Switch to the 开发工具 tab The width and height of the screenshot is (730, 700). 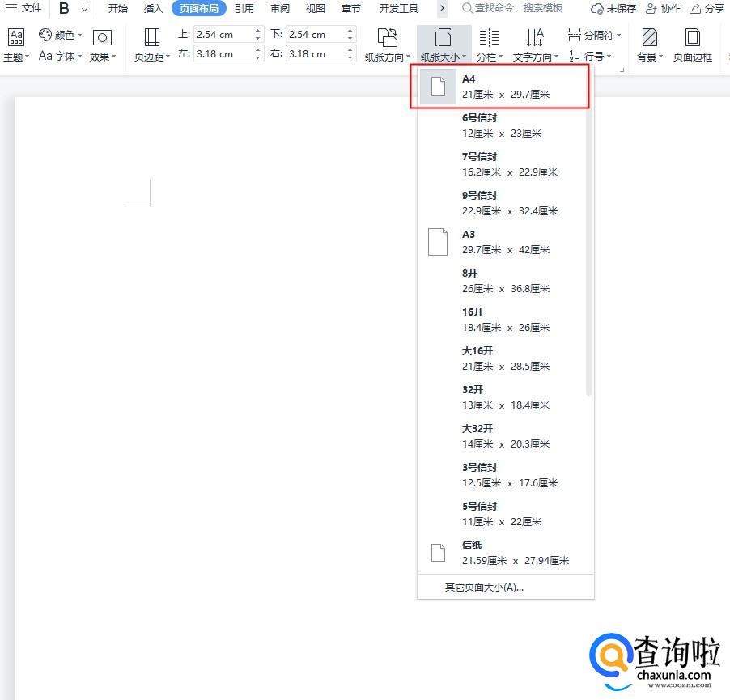click(x=398, y=8)
